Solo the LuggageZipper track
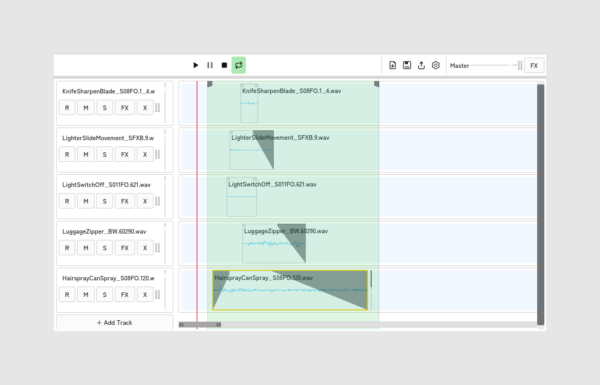Screen dimensions: 600x385 pyautogui.click(x=104, y=248)
